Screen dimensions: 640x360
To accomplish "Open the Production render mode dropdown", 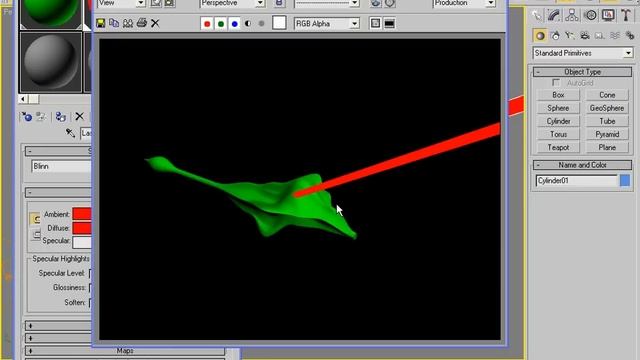I will pos(464,3).
